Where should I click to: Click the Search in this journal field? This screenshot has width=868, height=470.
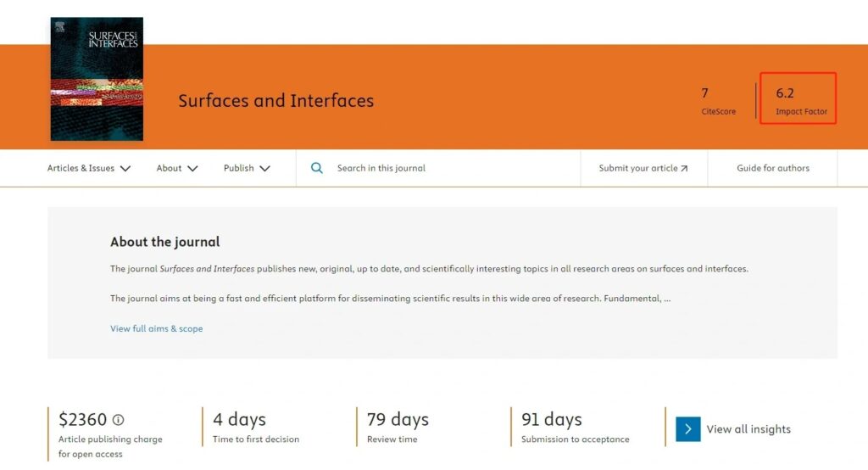(x=438, y=168)
